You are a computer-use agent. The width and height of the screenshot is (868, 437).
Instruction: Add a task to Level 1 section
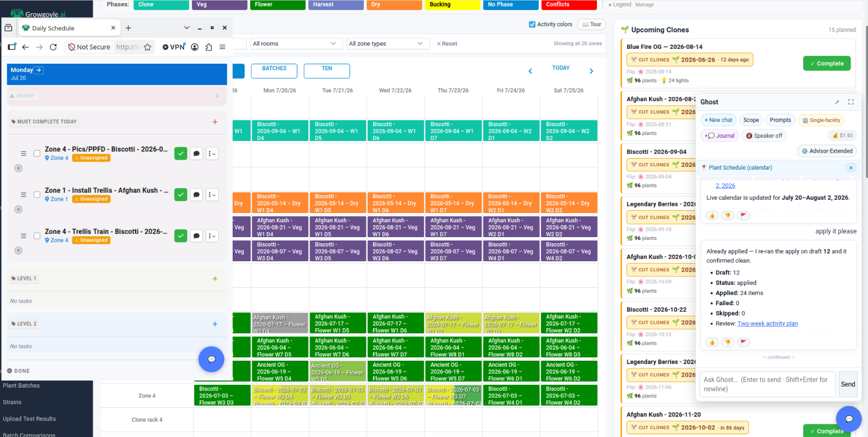point(215,279)
